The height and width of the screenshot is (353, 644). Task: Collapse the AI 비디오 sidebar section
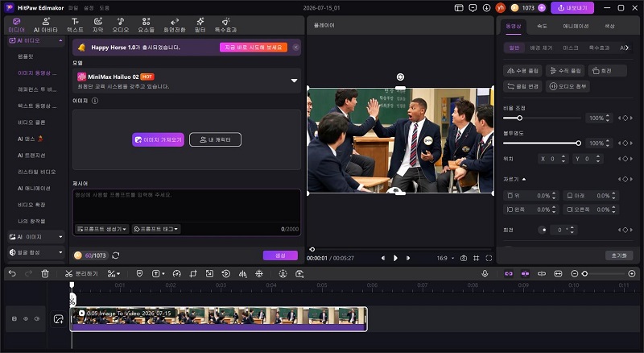point(61,41)
